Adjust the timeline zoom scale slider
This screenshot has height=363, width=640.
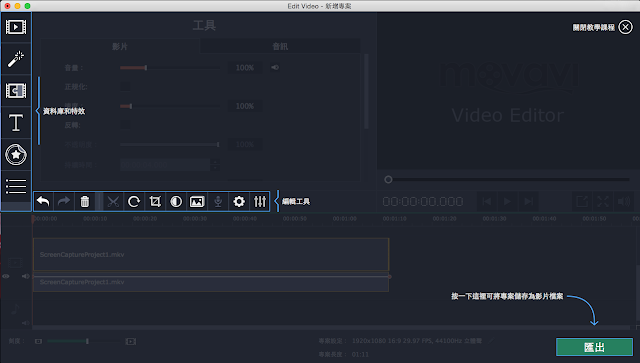click(x=85, y=341)
